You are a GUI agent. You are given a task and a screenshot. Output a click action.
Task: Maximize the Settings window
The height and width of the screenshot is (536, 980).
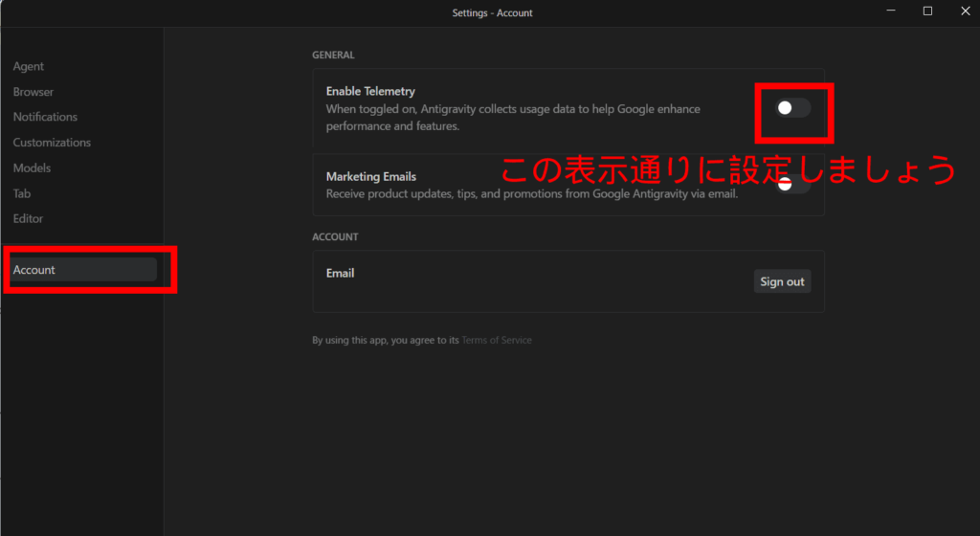[927, 11]
